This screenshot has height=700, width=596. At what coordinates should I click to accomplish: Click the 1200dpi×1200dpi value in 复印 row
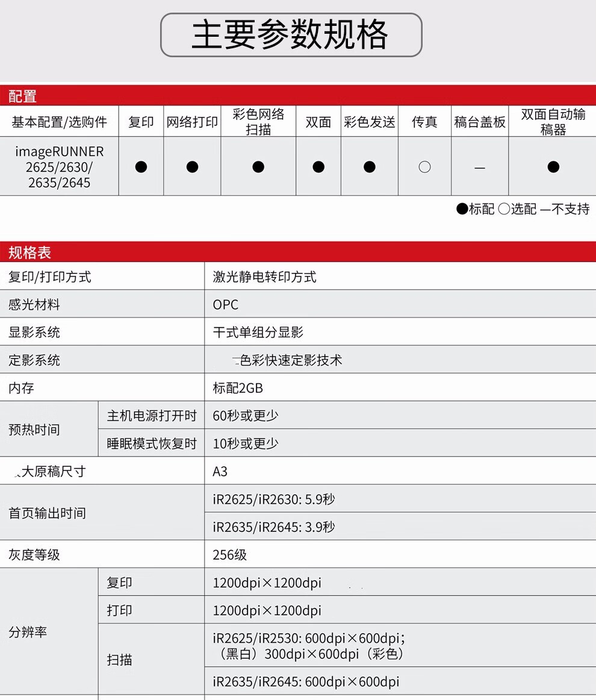(x=267, y=583)
